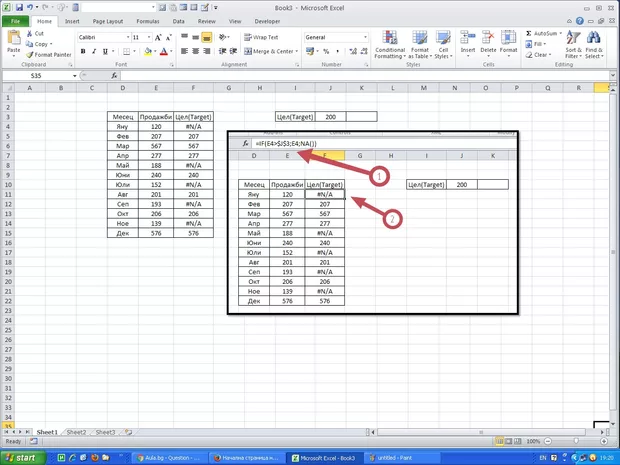Apply the Font Color A icon
Viewport: 620px width, 465px height.
pos(164,51)
